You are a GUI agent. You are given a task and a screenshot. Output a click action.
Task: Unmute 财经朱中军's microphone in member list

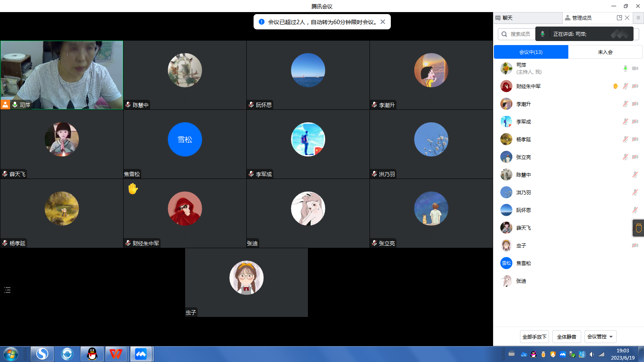(625, 86)
